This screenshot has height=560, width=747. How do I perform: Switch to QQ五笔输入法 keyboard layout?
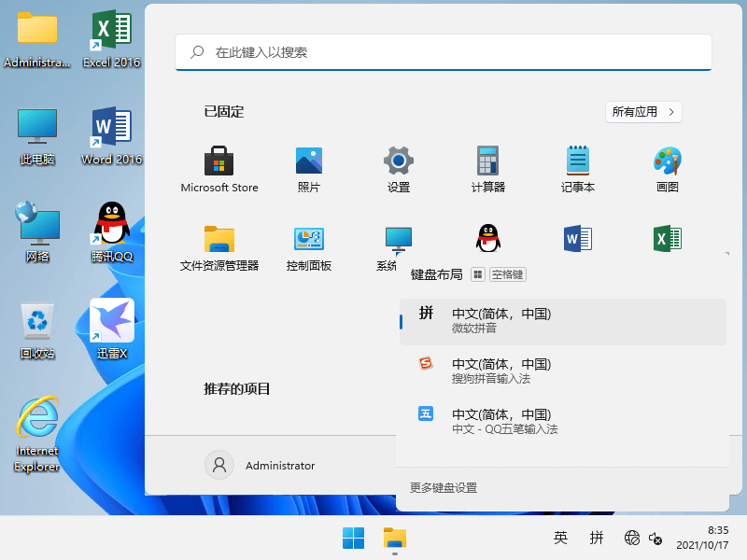563,421
